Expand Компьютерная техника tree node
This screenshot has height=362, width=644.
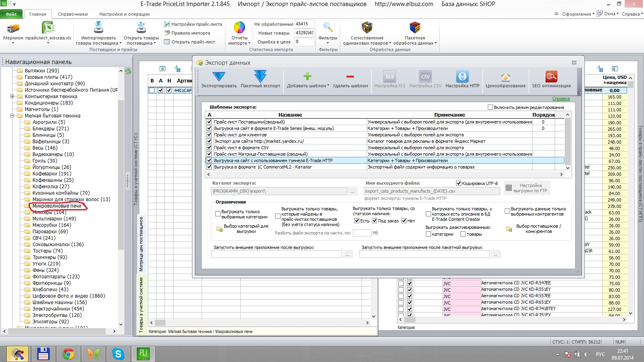point(12,97)
